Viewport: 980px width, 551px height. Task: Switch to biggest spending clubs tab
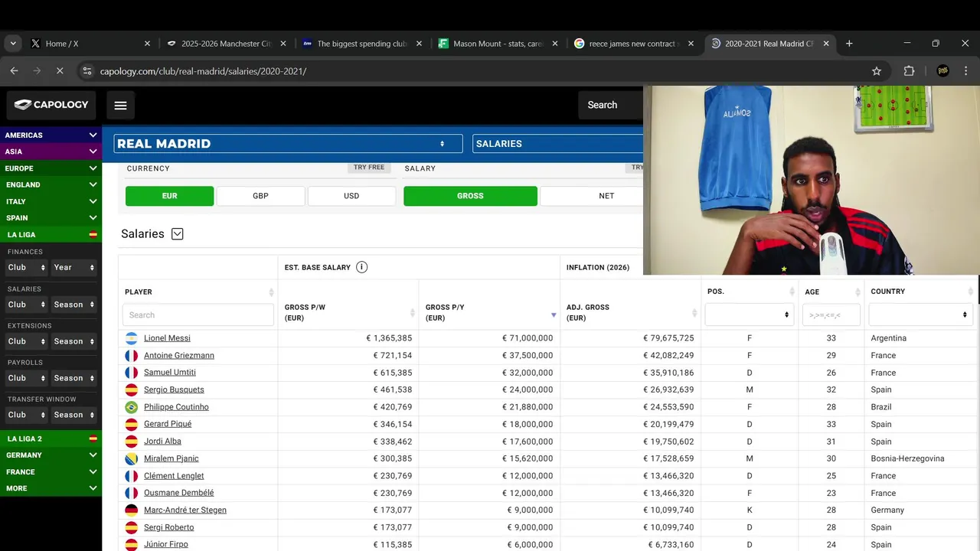361,44
